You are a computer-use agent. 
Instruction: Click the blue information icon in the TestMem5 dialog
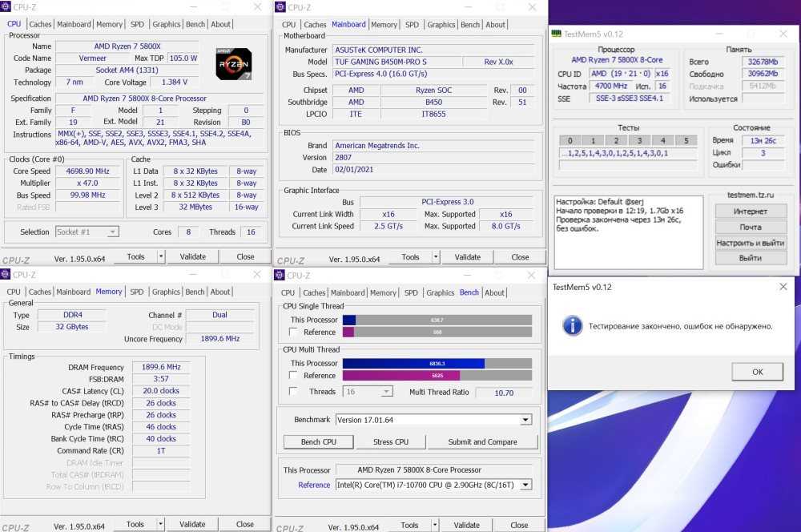pyautogui.click(x=572, y=325)
